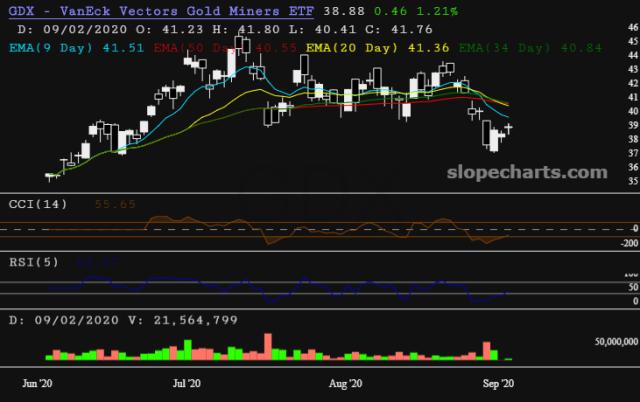Open the GDX VanEck Vectors Gold Miners ETF title link
This screenshot has width=640, height=402.
161,11
